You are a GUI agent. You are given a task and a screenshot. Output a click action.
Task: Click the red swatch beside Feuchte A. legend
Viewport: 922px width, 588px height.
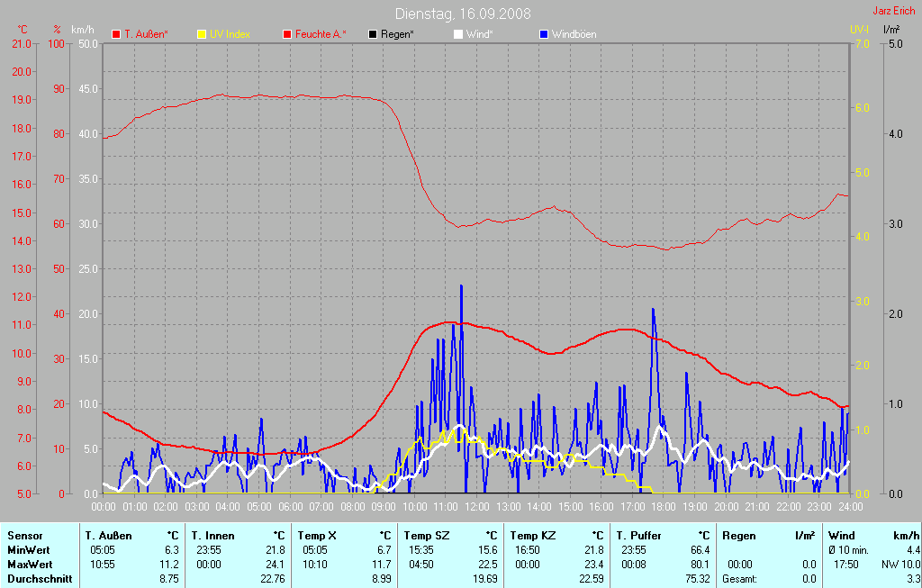[288, 34]
